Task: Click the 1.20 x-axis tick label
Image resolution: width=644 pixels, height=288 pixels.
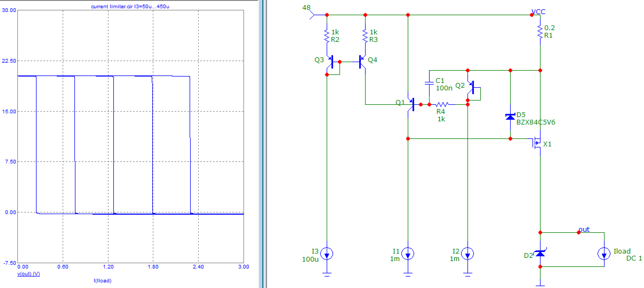Action: pos(108,267)
